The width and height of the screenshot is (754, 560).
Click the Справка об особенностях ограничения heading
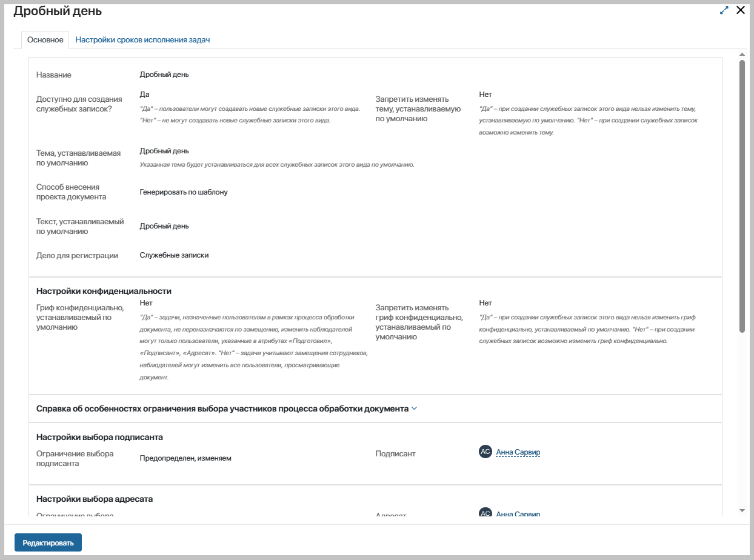(222, 408)
